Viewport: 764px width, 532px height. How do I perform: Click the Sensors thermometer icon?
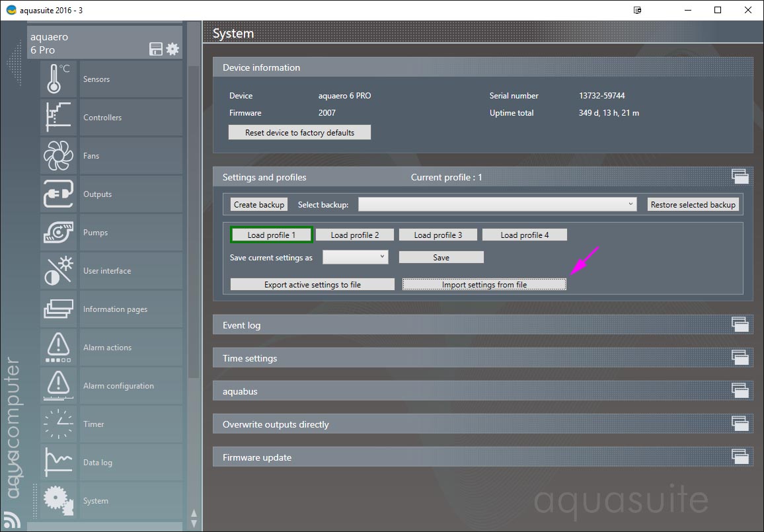[x=58, y=79]
